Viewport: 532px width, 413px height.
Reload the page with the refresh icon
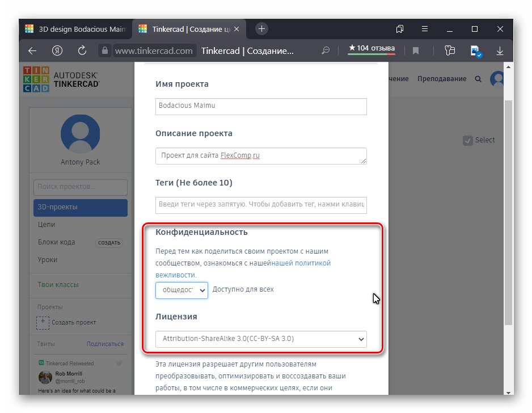82,50
